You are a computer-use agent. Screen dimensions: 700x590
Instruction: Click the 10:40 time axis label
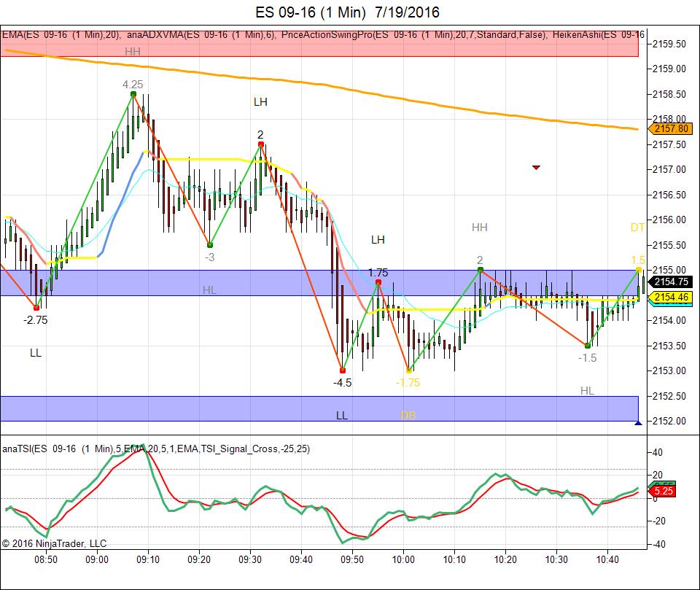(x=607, y=559)
